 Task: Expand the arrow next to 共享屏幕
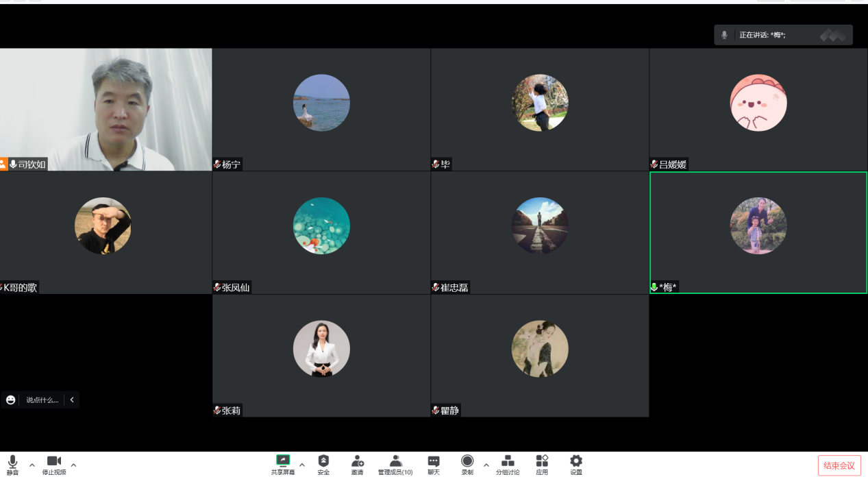[302, 465]
